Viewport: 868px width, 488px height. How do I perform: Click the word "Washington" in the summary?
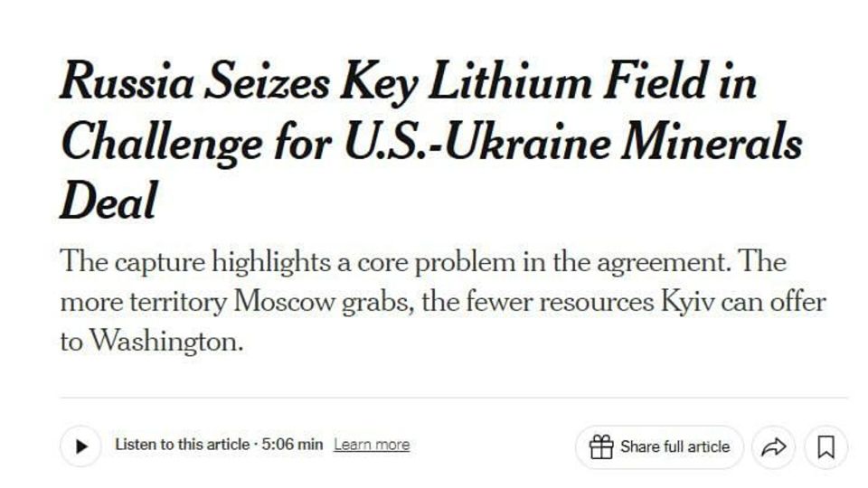click(166, 343)
